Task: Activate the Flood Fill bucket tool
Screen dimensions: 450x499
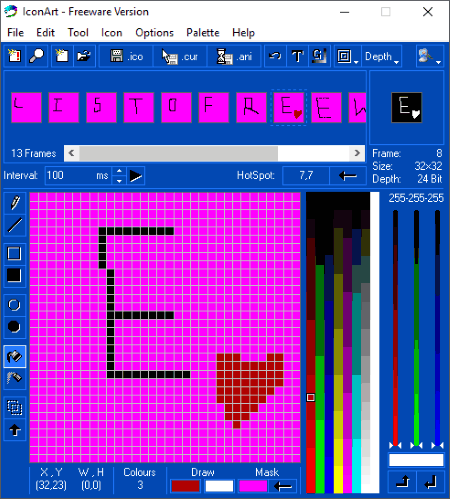Action: [x=14, y=356]
